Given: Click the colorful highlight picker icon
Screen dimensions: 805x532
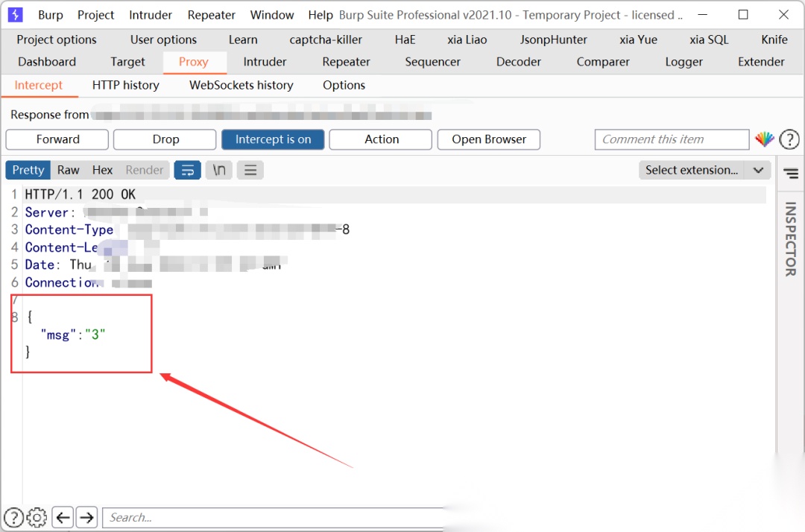Looking at the screenshot, I should [765, 139].
